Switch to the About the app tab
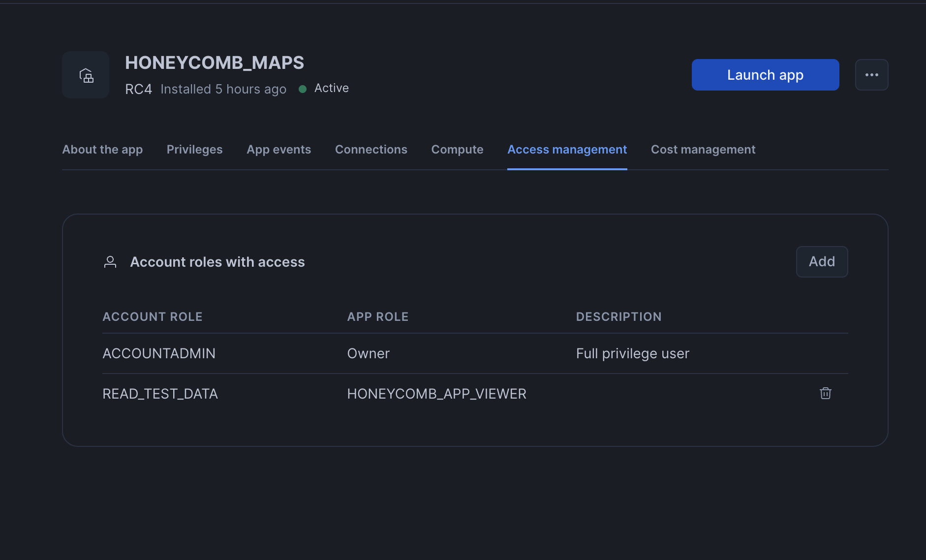 (102, 149)
